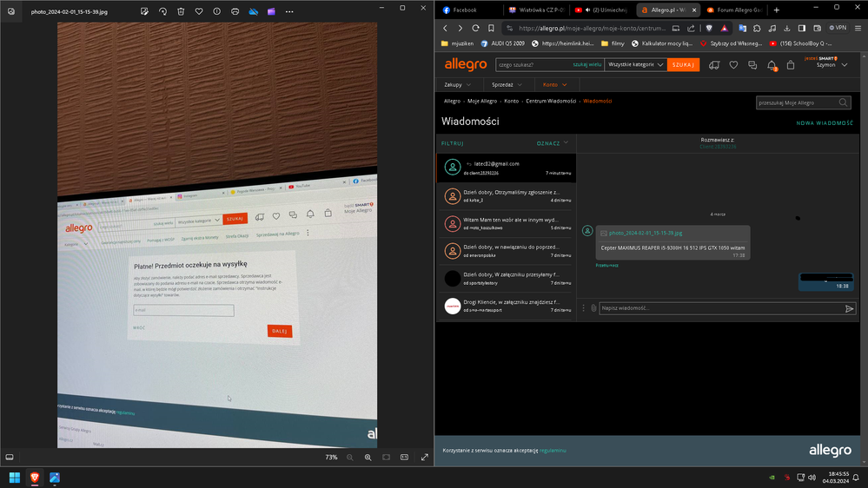
Task: Go forward in the Brave browser
Action: pyautogui.click(x=460, y=28)
